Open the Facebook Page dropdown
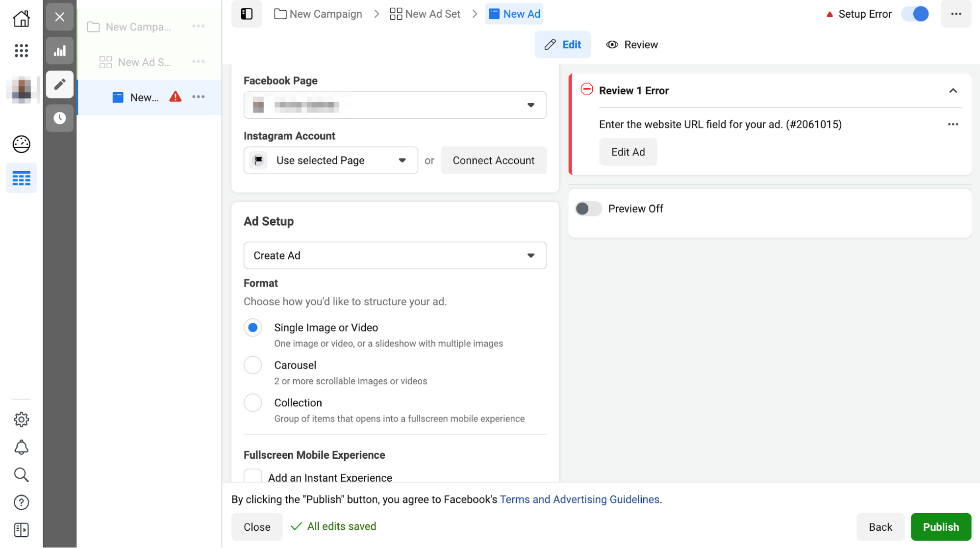Viewport: 980px width, 548px height. [396, 105]
